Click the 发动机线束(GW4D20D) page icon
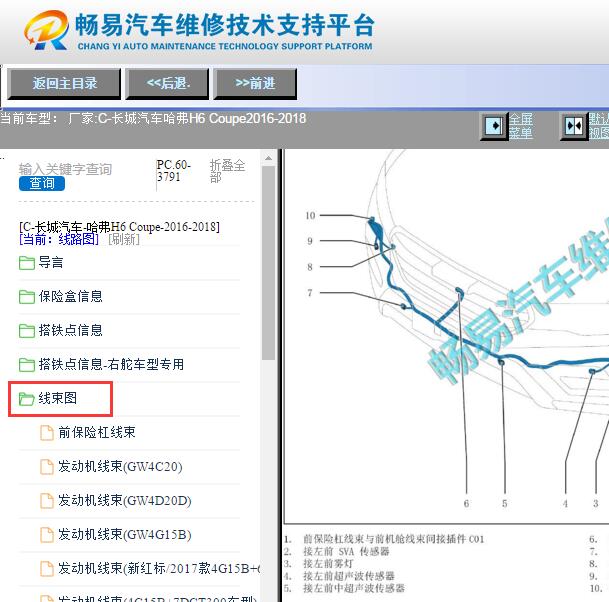This screenshot has width=609, height=602. (x=47, y=501)
